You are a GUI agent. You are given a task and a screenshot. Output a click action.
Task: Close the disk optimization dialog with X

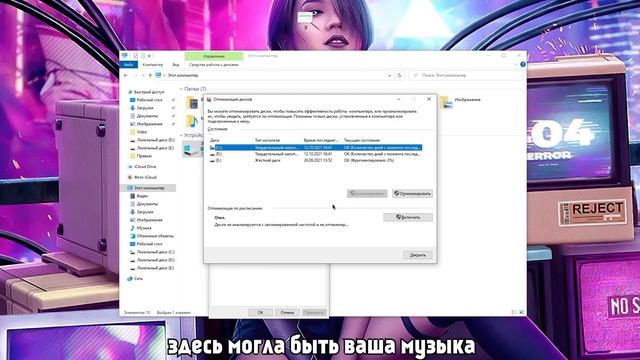click(429, 99)
